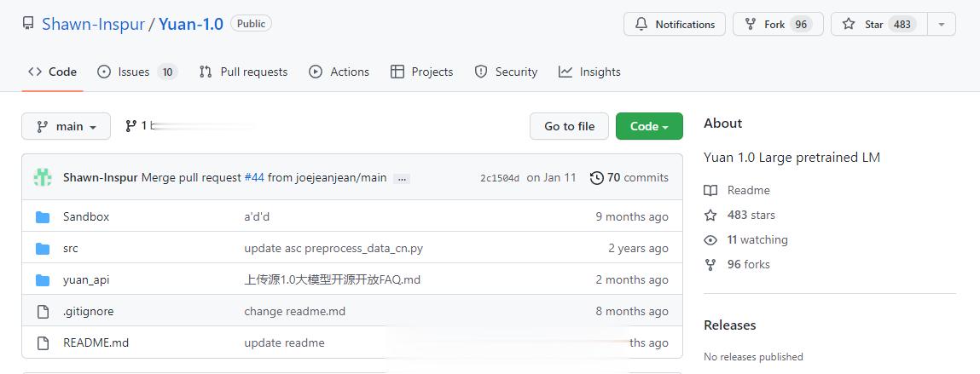The image size is (980, 374).
Task: Click the 'on Jan 11' commit date
Action: coord(551,177)
